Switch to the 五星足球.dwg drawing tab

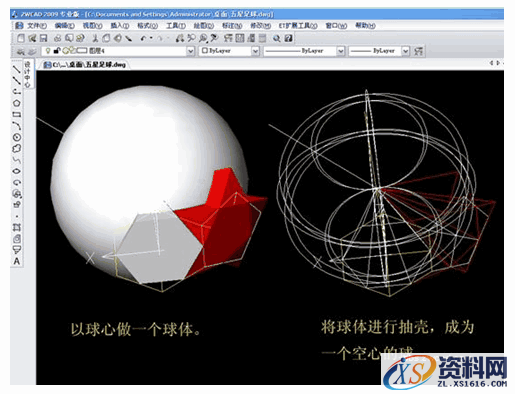click(85, 65)
